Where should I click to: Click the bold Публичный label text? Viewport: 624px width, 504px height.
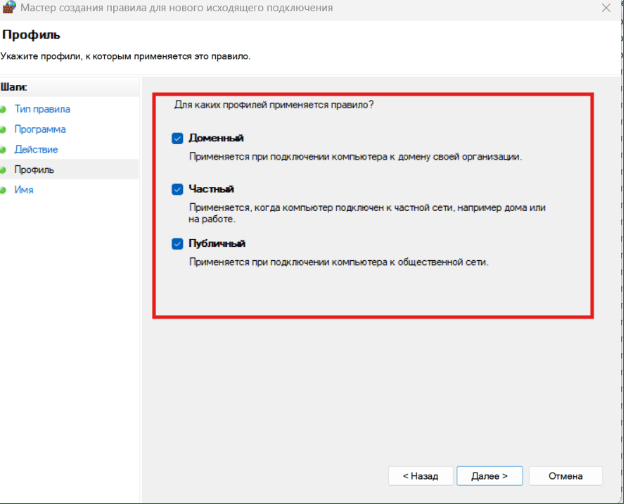pyautogui.click(x=217, y=243)
